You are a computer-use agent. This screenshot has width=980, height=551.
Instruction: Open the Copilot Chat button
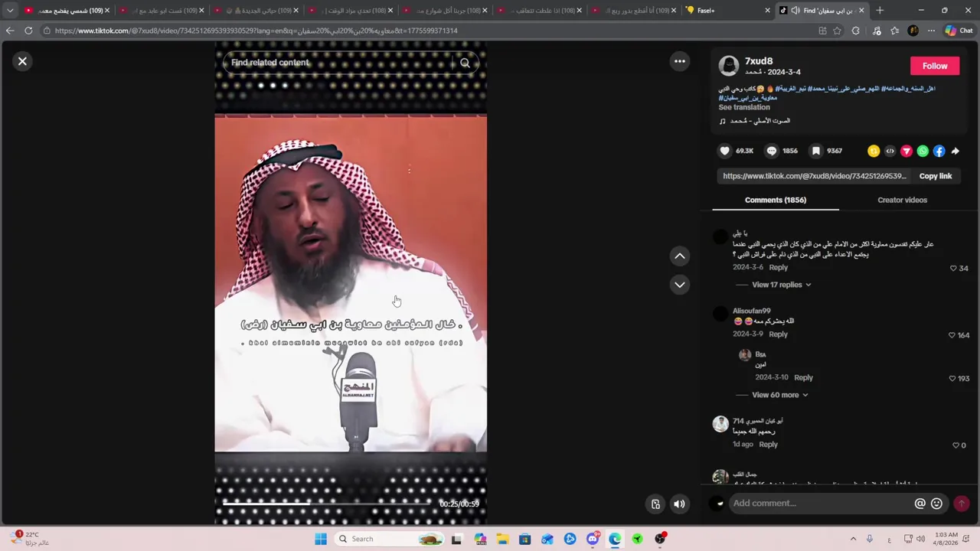[x=959, y=31]
